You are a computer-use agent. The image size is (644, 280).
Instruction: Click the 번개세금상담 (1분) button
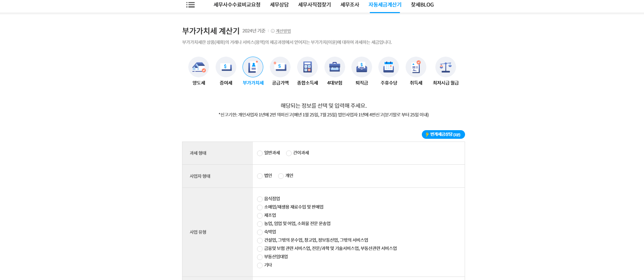point(443,134)
